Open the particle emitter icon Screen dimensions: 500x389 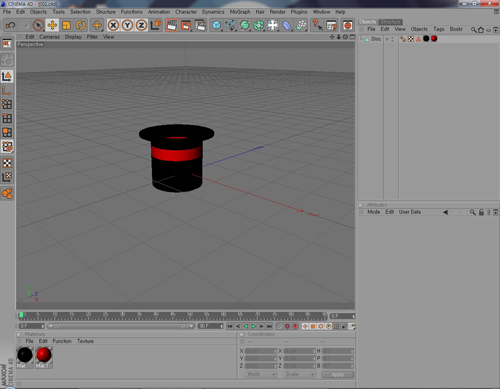coord(301,25)
